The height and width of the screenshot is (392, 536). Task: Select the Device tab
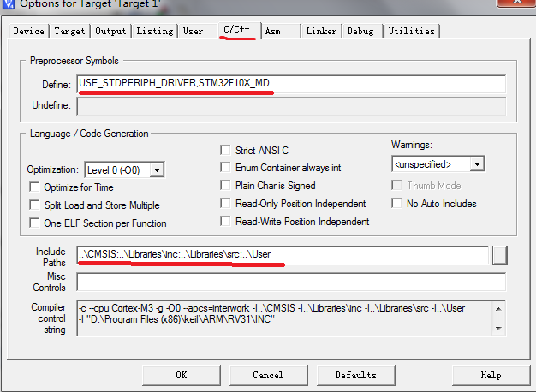pos(28,31)
